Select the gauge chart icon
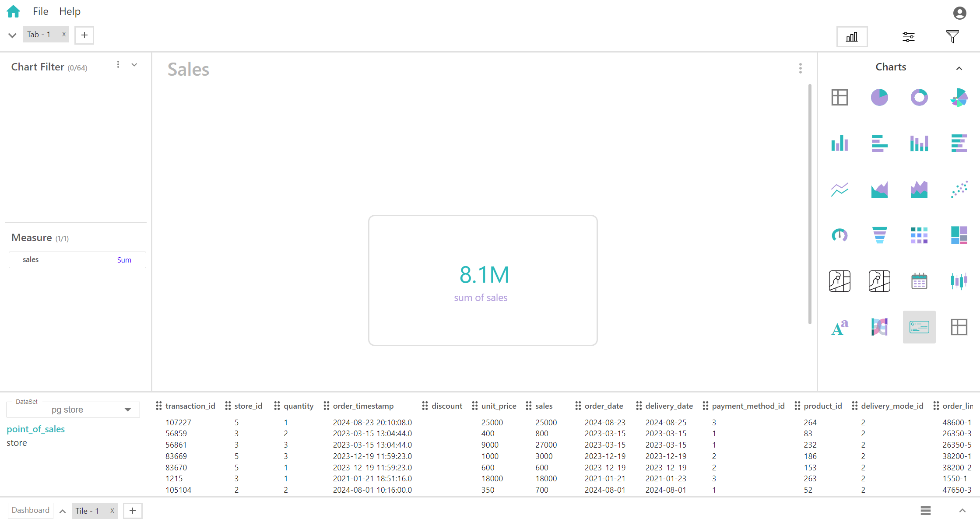The image size is (980, 522). pyautogui.click(x=839, y=235)
